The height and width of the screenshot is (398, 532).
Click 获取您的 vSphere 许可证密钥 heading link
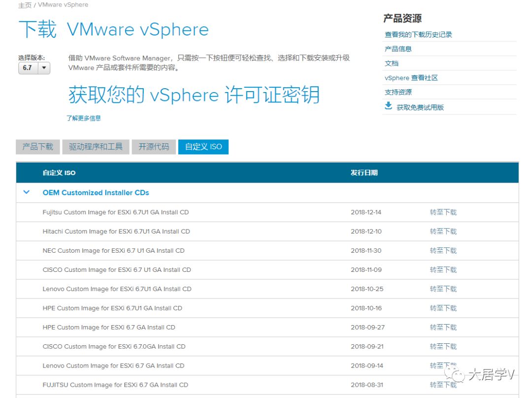(x=194, y=95)
